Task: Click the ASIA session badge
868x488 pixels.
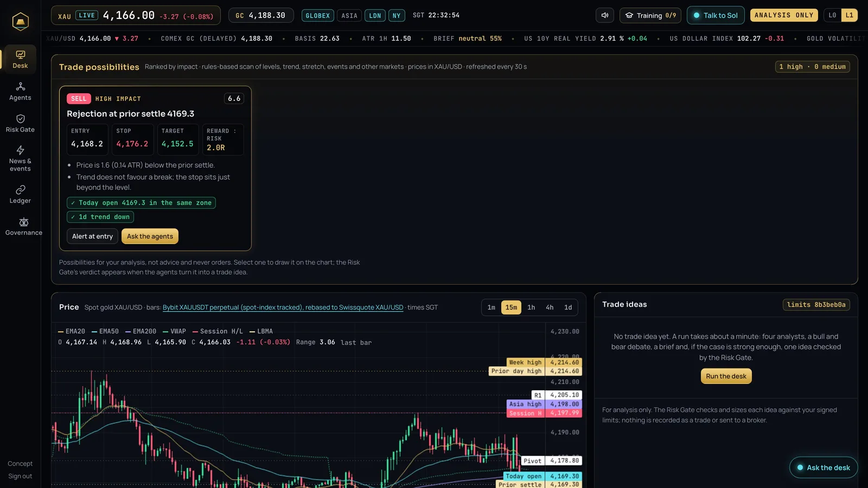Action: pos(349,16)
